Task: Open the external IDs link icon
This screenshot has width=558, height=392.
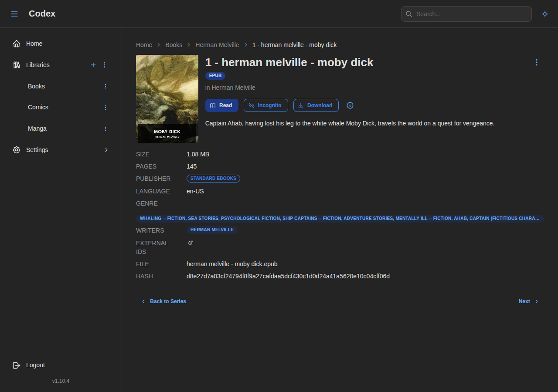Action: (190, 243)
